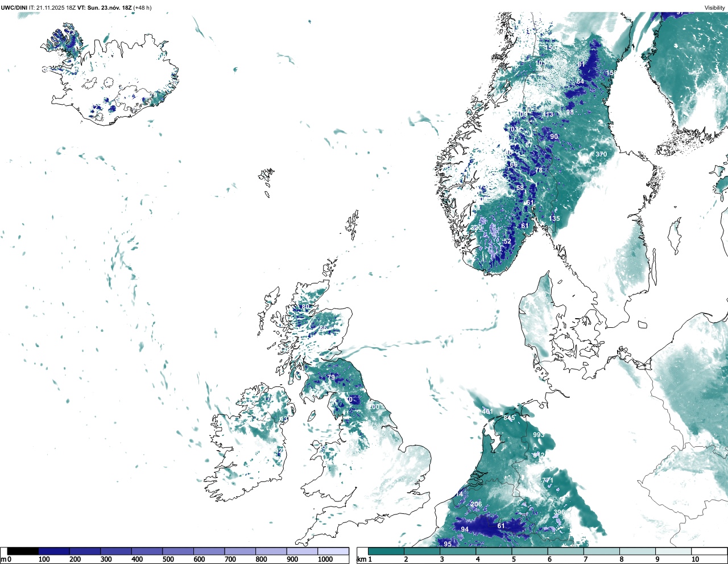Click the 700–800 m lavender legend swatch
The width and height of the screenshot is (728, 564).
[240, 551]
